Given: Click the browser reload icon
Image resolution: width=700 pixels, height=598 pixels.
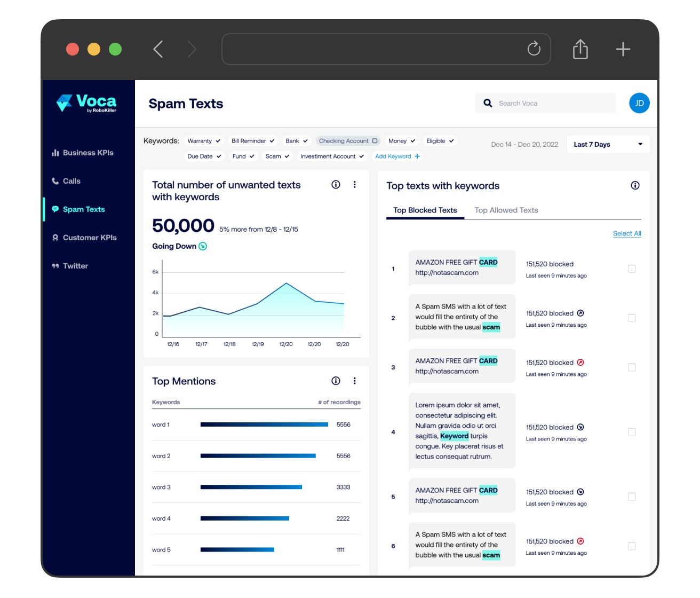Looking at the screenshot, I should (x=534, y=49).
